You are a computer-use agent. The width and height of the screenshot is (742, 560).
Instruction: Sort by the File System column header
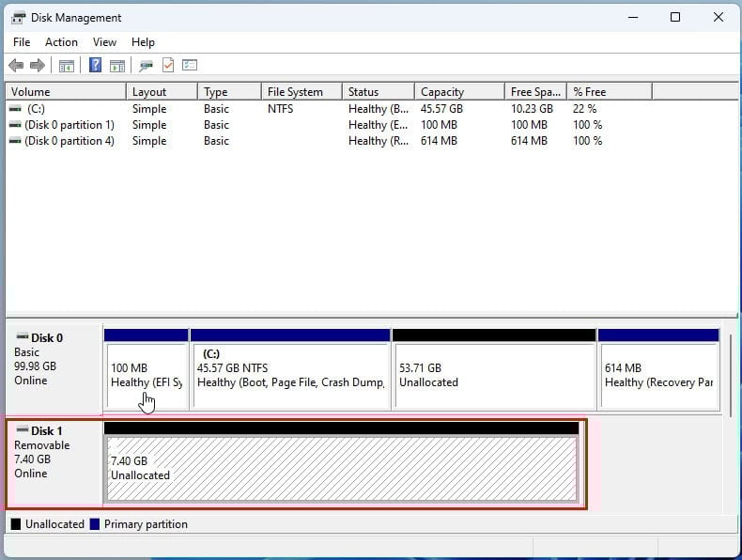point(301,91)
